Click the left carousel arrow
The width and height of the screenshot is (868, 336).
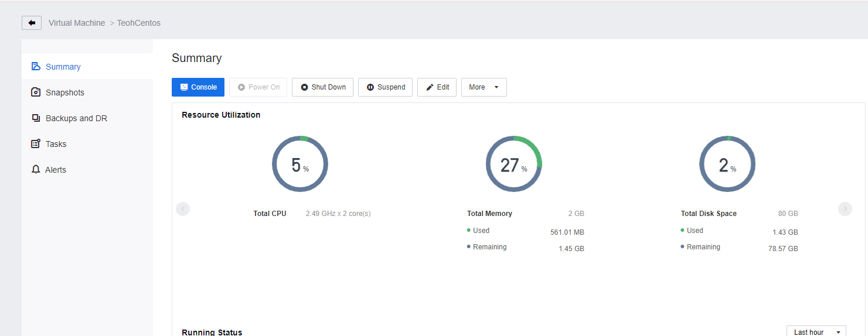(183, 209)
